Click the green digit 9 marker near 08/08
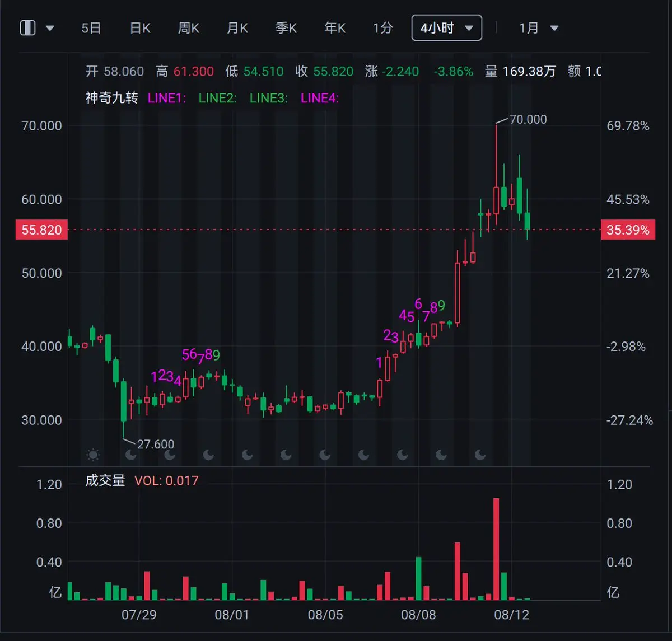 [441, 306]
